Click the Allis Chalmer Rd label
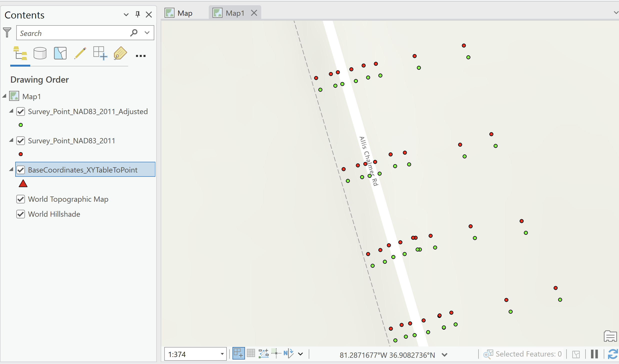This screenshot has height=364, width=619. (x=369, y=161)
